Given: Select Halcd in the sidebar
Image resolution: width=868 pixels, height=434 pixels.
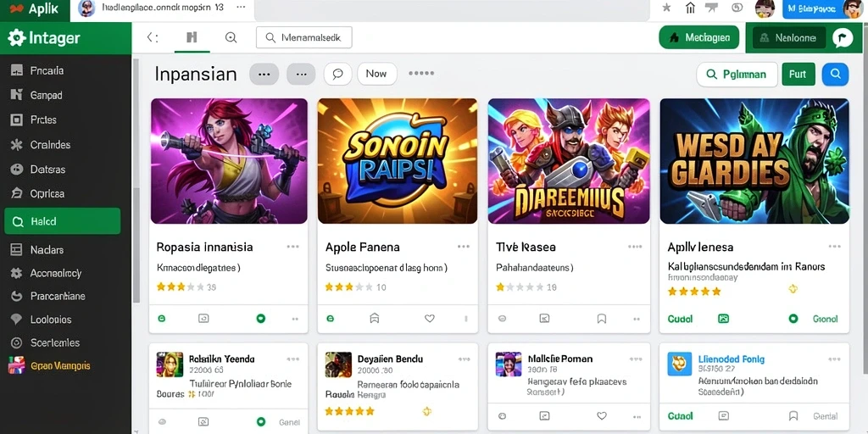Looking at the screenshot, I should [62, 221].
